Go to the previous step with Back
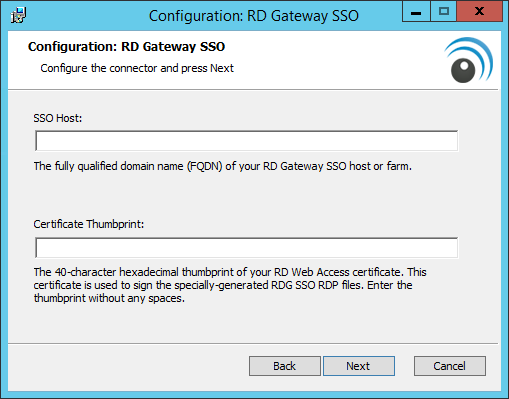The image size is (509, 399). (x=285, y=366)
